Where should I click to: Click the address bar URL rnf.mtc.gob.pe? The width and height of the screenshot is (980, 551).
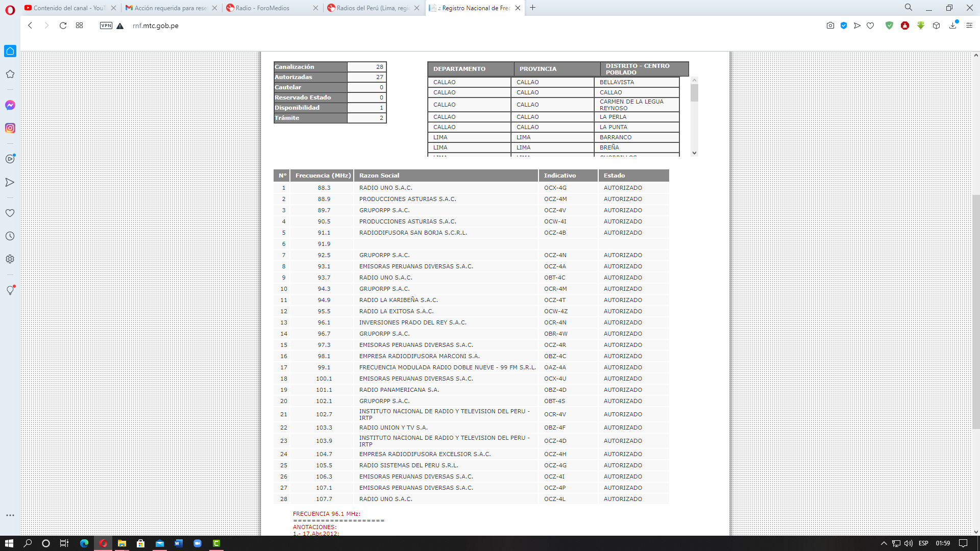[156, 26]
